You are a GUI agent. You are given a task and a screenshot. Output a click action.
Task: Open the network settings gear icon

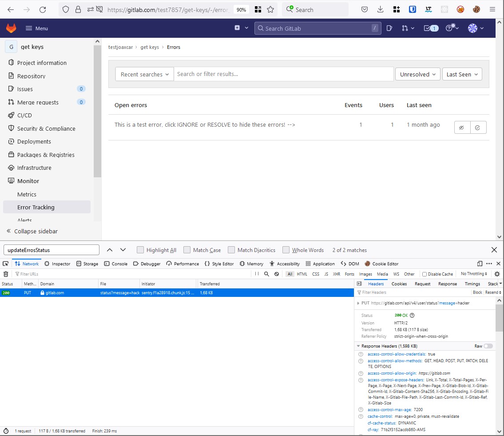tap(497, 274)
